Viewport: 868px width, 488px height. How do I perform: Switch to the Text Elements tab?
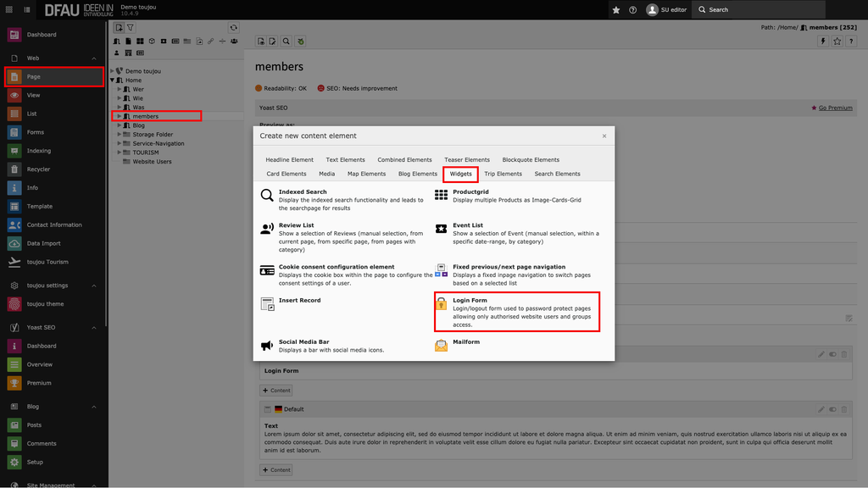click(345, 159)
